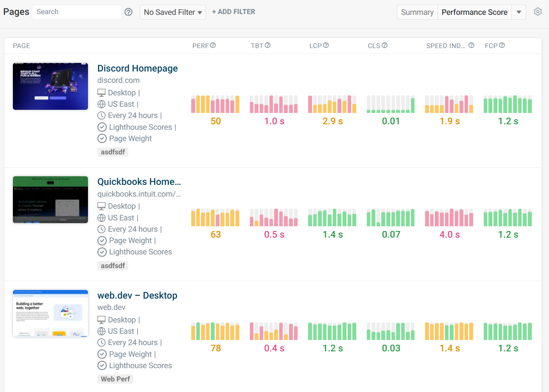Click the Web Perf tag

(115, 379)
